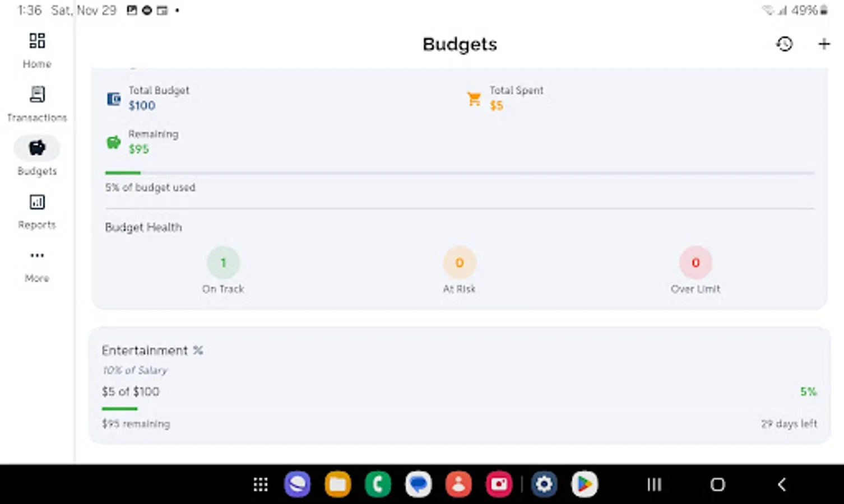
Task: Create a new budget with the plus icon
Action: pyautogui.click(x=823, y=44)
